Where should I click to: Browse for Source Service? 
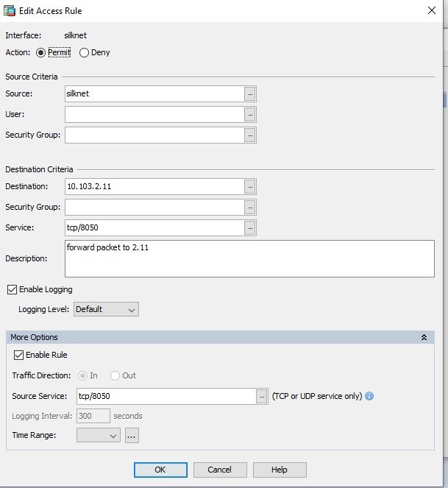click(262, 396)
